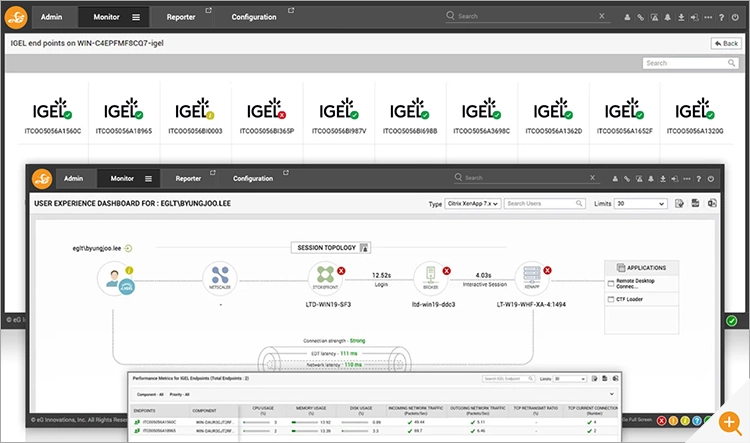Click the bell icon in the front window toolbar
This screenshot has width=750, height=443.
point(651,179)
